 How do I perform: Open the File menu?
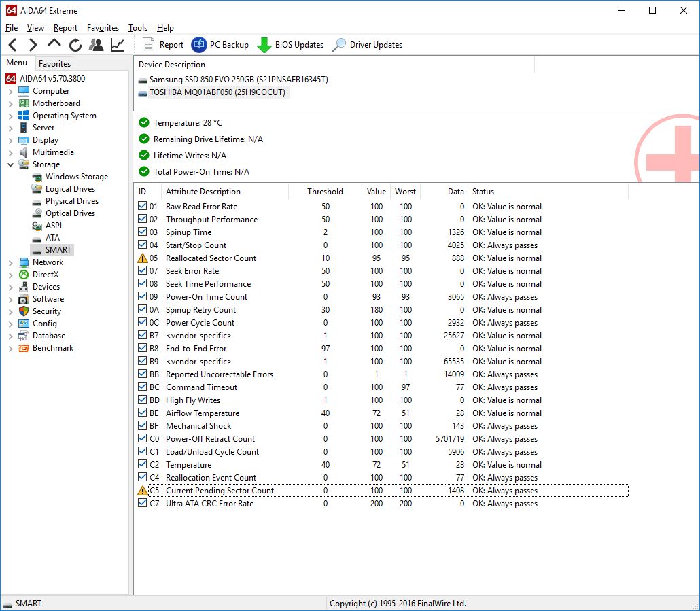(12, 28)
